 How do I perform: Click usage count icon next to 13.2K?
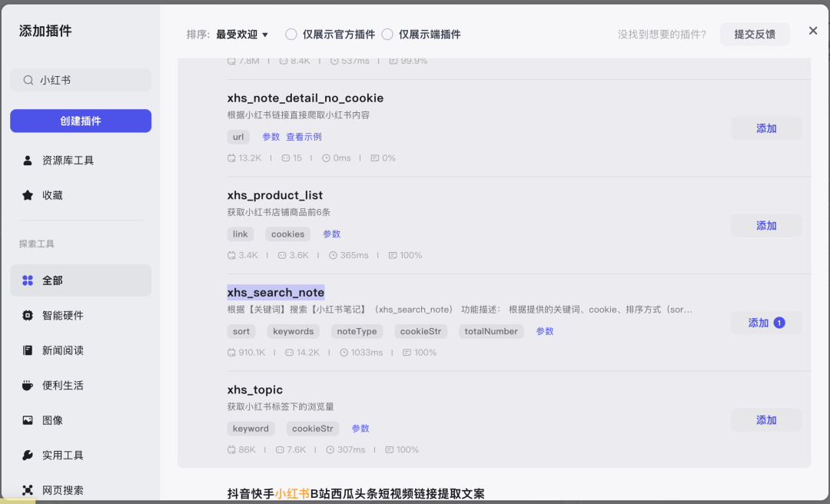231,157
